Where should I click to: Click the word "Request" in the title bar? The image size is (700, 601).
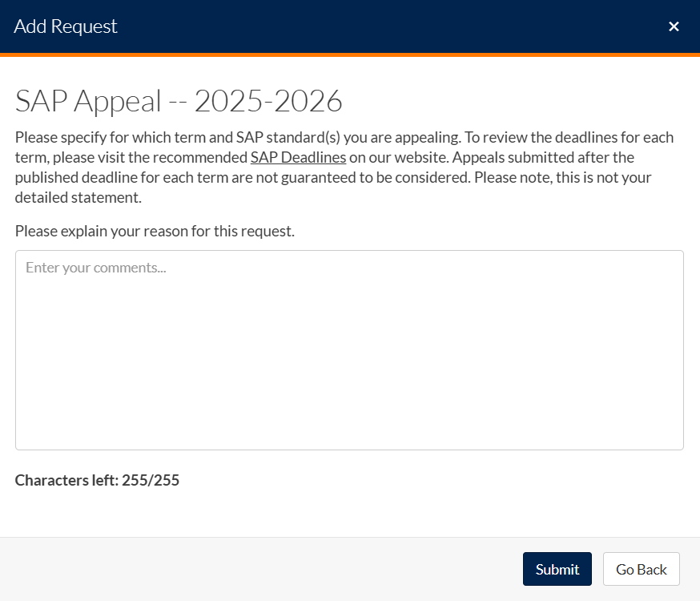coord(84,26)
